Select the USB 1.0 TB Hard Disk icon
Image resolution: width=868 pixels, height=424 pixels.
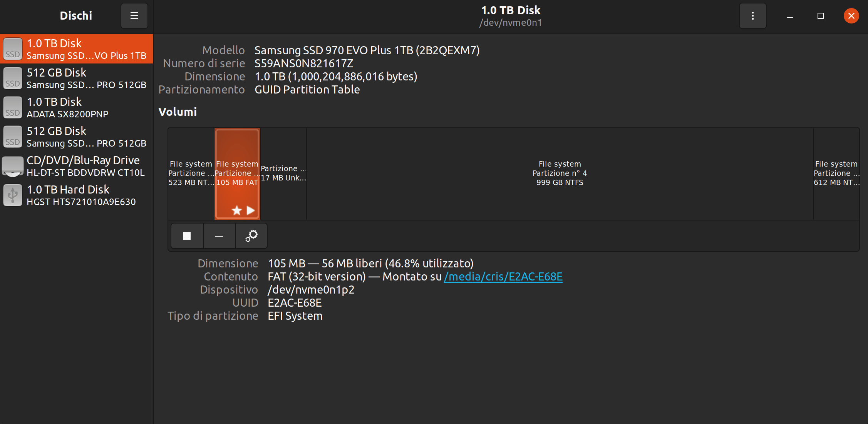(13, 195)
